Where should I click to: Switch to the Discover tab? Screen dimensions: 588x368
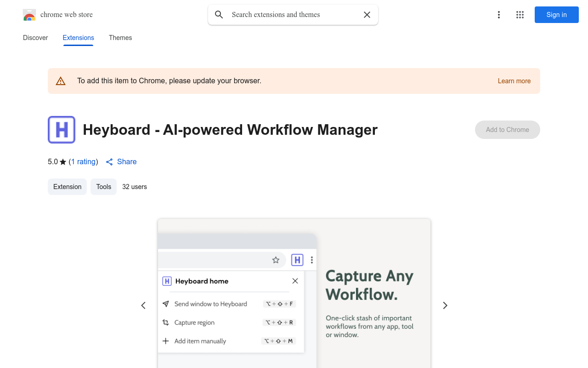pyautogui.click(x=35, y=38)
